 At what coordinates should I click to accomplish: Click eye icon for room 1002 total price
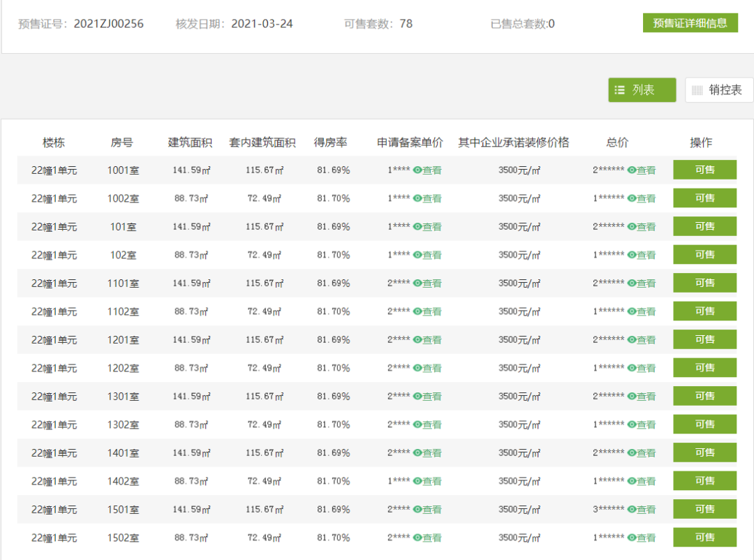tap(631, 198)
